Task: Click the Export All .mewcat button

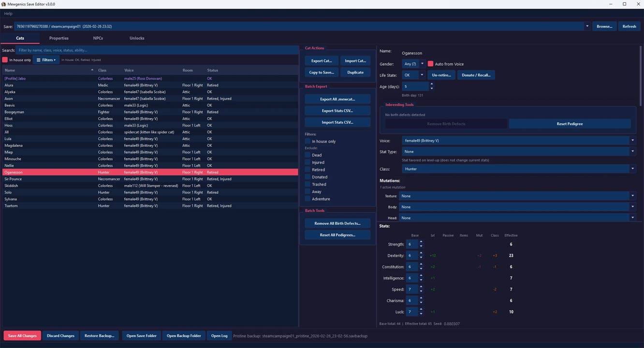Action: pos(337,99)
